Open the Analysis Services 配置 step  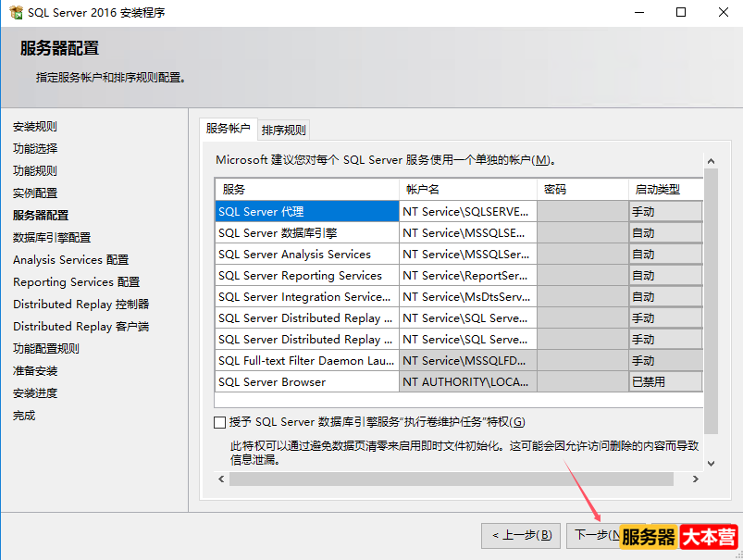coord(69,259)
